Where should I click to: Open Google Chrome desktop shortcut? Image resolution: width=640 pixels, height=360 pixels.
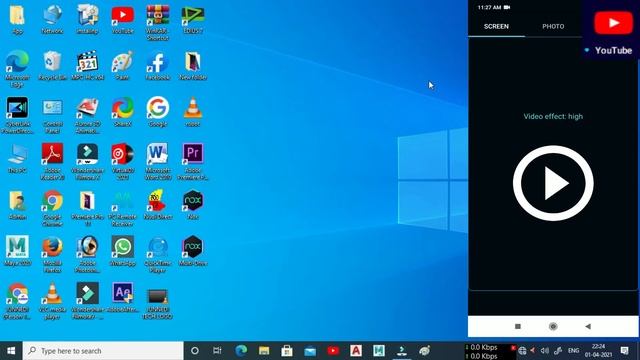click(52, 208)
